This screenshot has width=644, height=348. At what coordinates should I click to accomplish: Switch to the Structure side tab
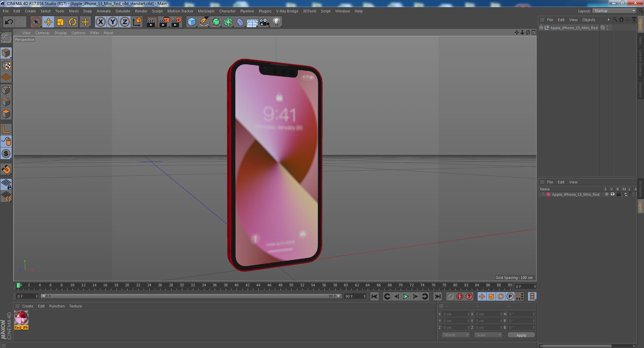[640, 90]
